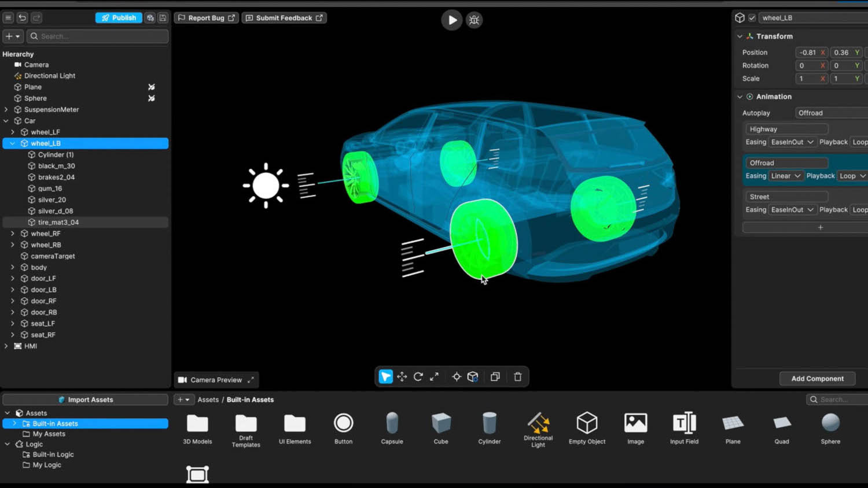This screenshot has height=488, width=868.
Task: Select the Rotate tool in viewport toolbar
Action: (x=418, y=377)
